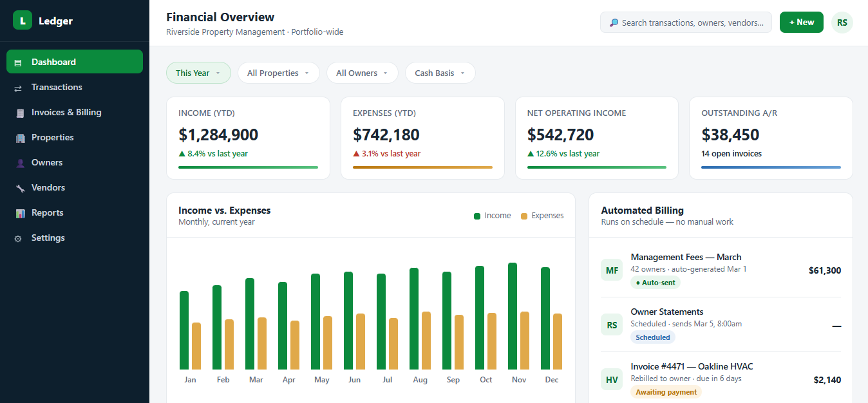Click the $542,720 net operating income
Viewport: 868px width, 403px height.
(x=561, y=135)
